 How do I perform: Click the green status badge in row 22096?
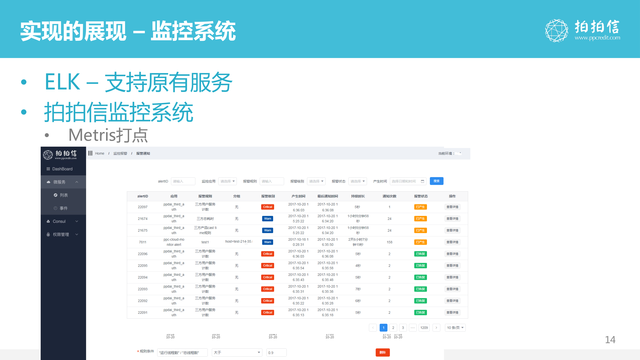[x=420, y=254]
